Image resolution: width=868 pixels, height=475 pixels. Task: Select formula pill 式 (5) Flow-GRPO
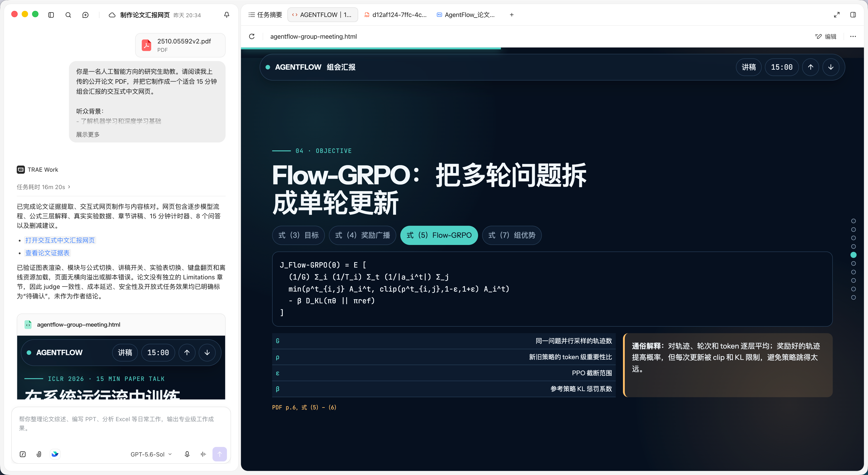(439, 235)
